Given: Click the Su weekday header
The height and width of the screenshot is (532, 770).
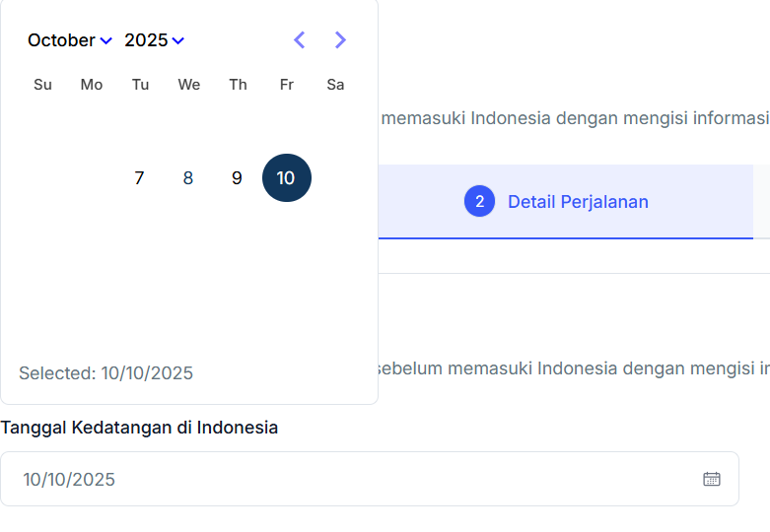Looking at the screenshot, I should 42,85.
